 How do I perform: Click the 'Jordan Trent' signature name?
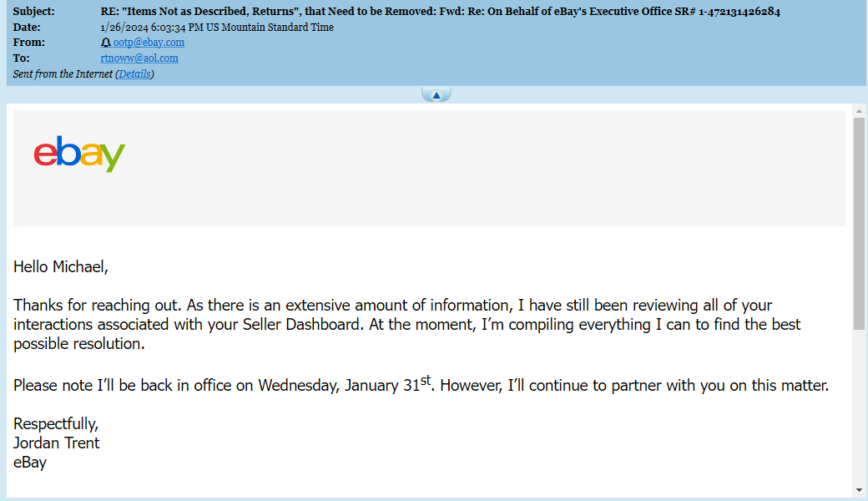[x=57, y=443]
